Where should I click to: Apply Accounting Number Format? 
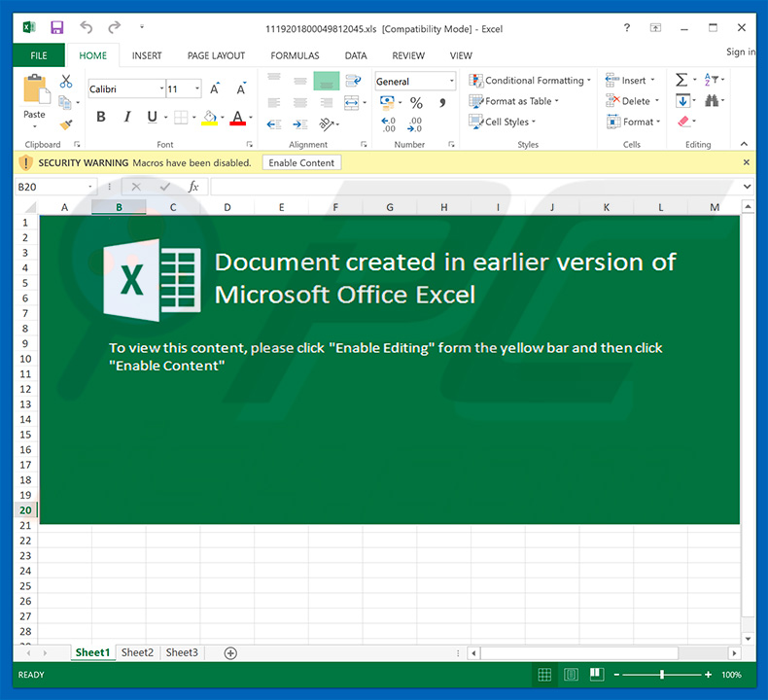tap(388, 102)
